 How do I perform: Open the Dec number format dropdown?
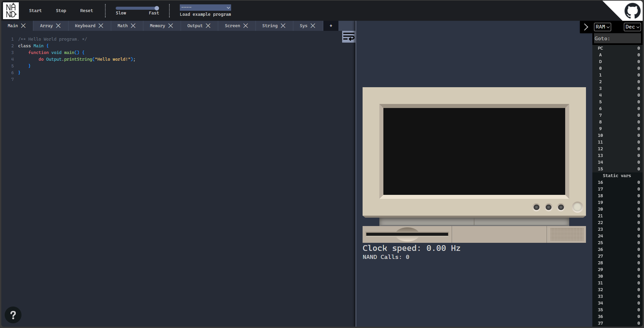(632, 27)
